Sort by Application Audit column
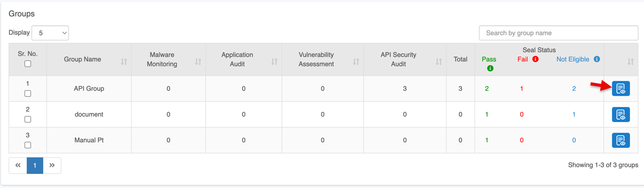Image resolution: width=644 pixels, height=188 pixels. coord(274,61)
